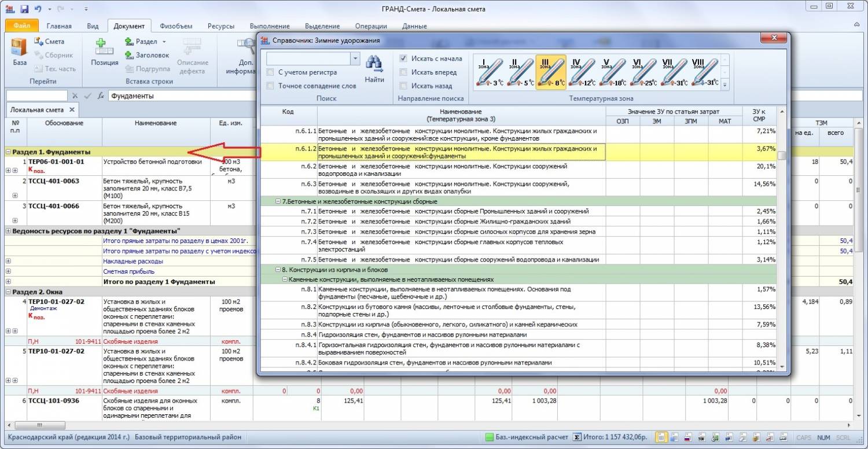Open the Файл menu
868x449 pixels.
pyautogui.click(x=22, y=26)
